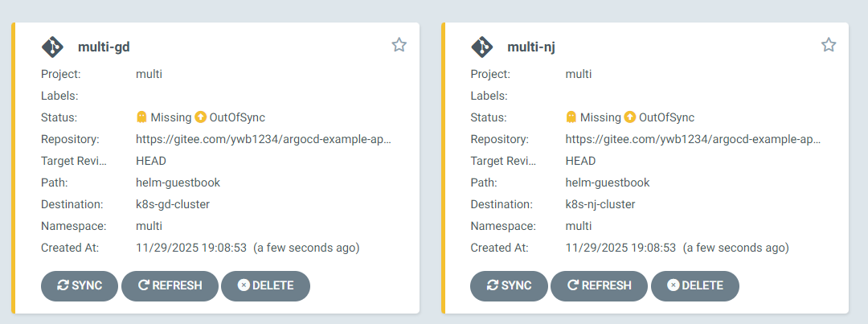The width and height of the screenshot is (868, 324).
Task: Click the Missing ghost icon on multi-nj
Action: 571,117
